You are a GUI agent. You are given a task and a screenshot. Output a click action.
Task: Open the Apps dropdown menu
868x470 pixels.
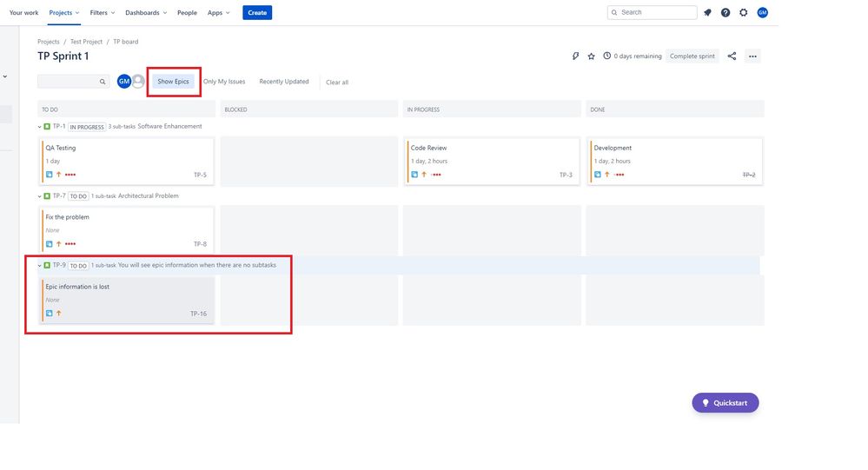click(219, 12)
